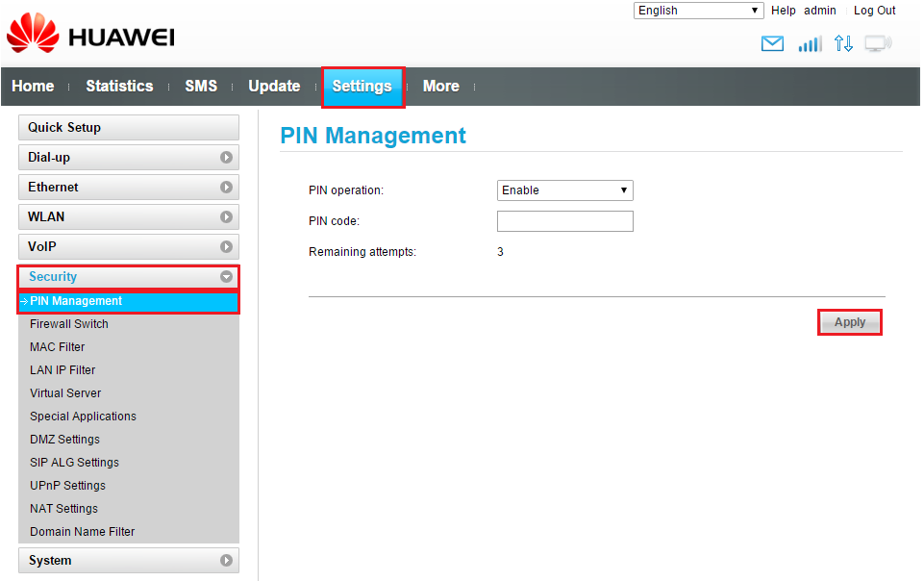The image size is (924, 581).
Task: Expand the WLAN section arrow
Action: pos(226,216)
